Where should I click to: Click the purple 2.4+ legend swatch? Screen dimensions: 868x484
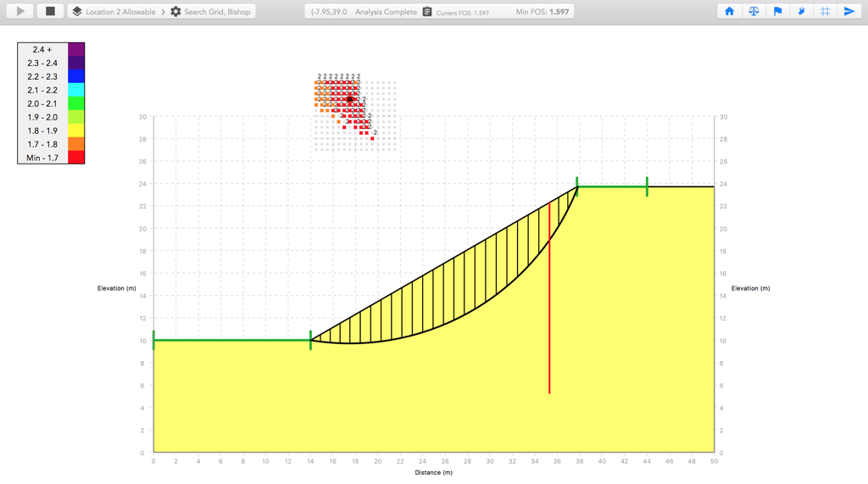point(76,49)
